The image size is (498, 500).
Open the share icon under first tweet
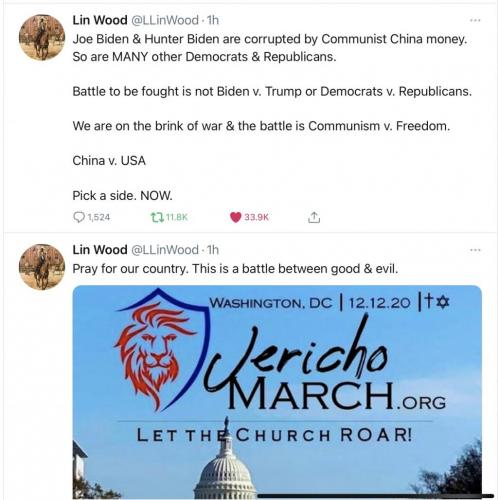pyautogui.click(x=314, y=217)
